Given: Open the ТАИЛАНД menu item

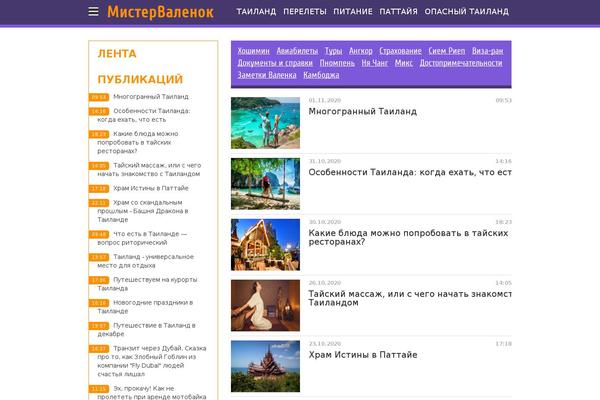Looking at the screenshot, I should pyautogui.click(x=256, y=11).
